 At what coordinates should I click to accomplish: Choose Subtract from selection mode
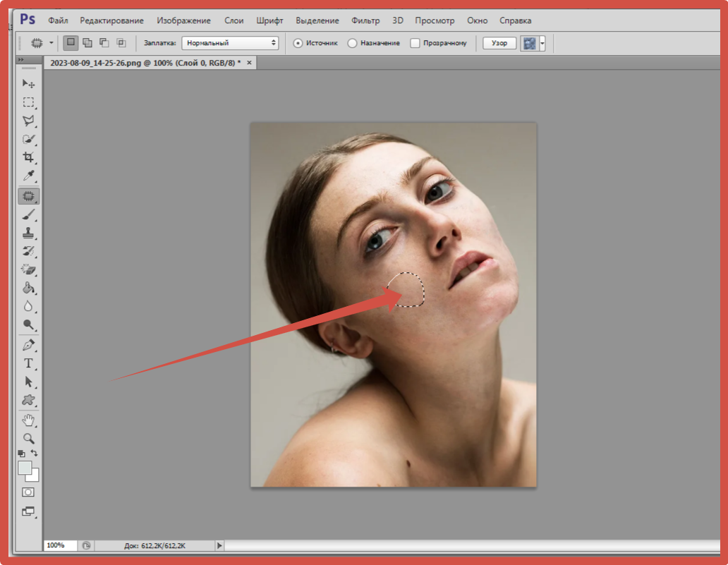click(104, 43)
